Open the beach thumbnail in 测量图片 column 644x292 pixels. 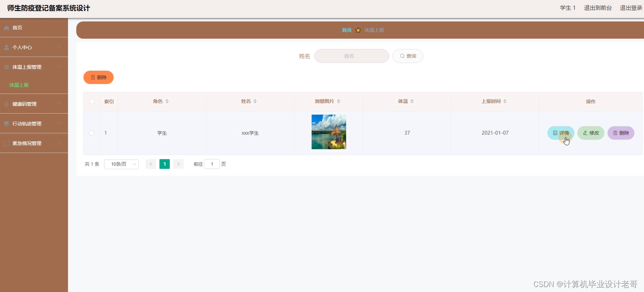329,132
